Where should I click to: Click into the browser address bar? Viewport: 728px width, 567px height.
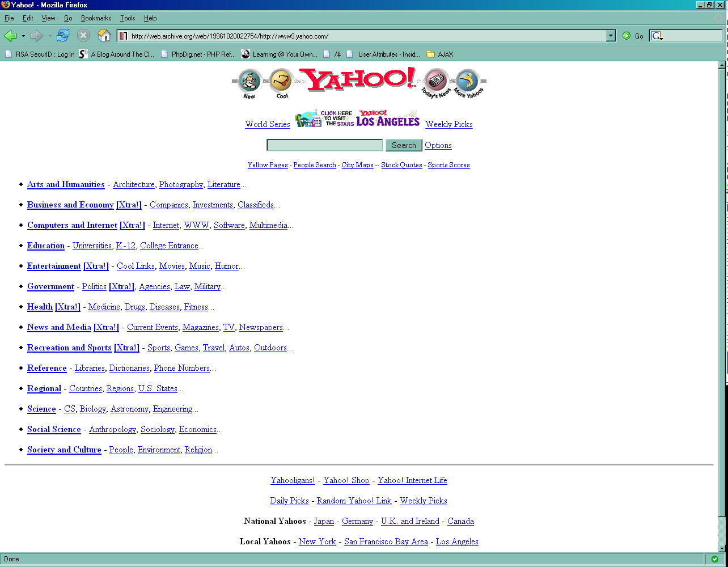[x=367, y=36]
